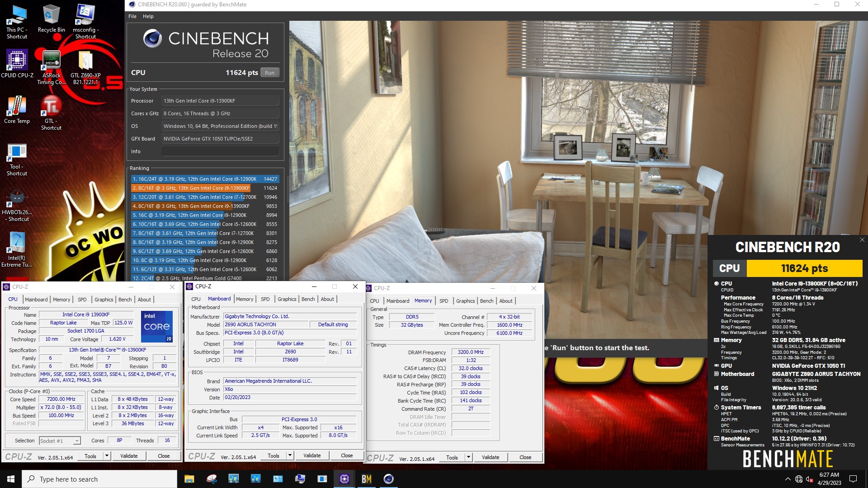Click Close button in right CPU-Z Memory window
This screenshot has width=868, height=488.
[525, 457]
